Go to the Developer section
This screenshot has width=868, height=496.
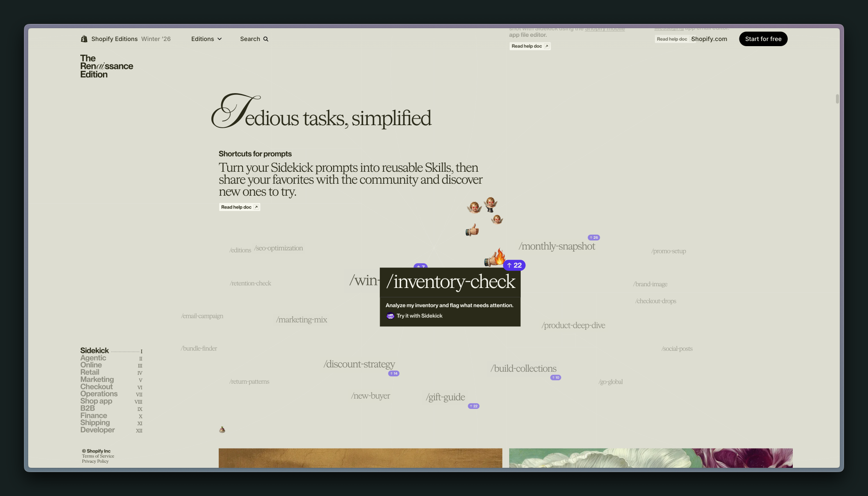[97, 430]
